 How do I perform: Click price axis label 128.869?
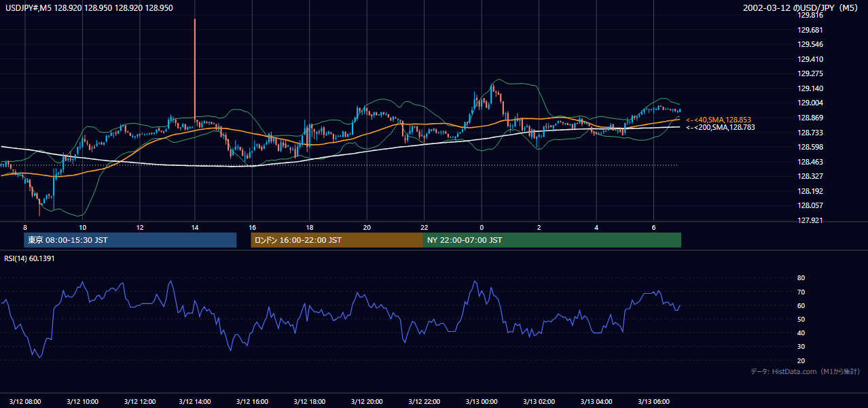click(x=810, y=118)
